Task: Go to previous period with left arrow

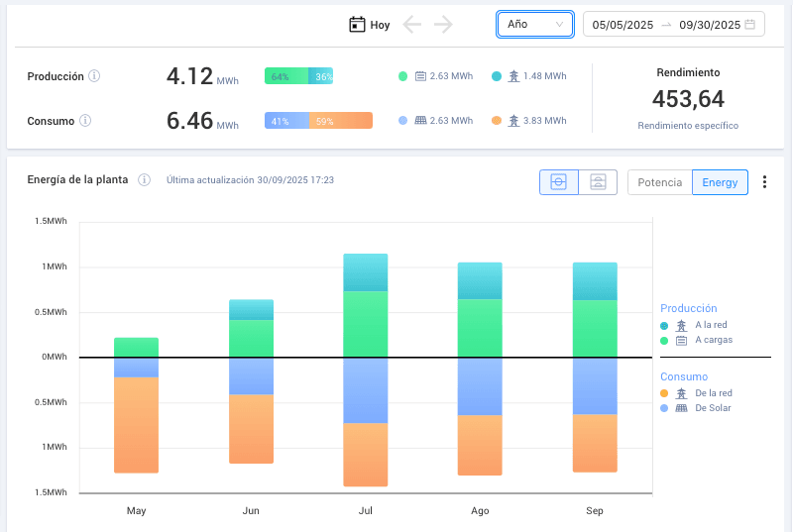Action: tap(412, 25)
